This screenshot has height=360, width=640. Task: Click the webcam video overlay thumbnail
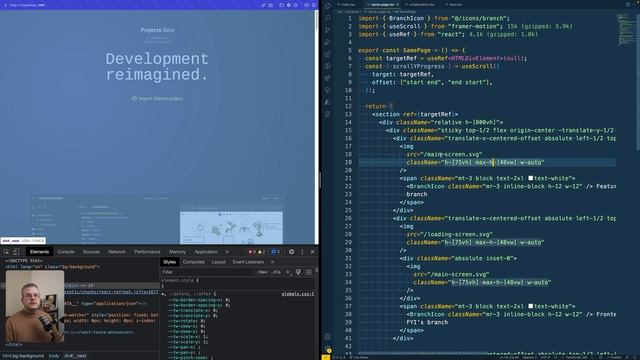point(35,306)
